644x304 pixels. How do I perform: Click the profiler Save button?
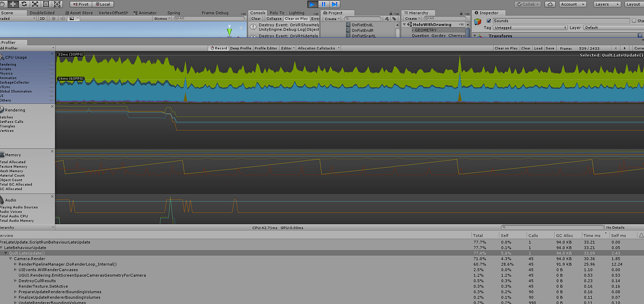tap(550, 48)
